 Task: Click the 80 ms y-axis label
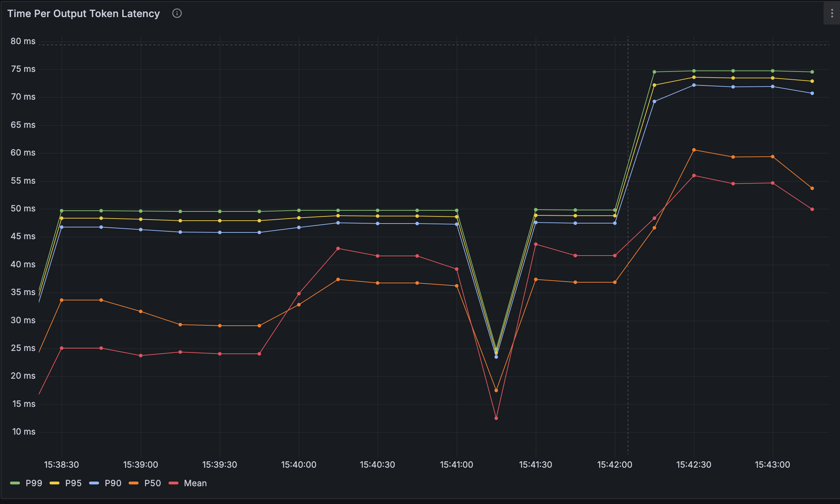[x=23, y=41]
